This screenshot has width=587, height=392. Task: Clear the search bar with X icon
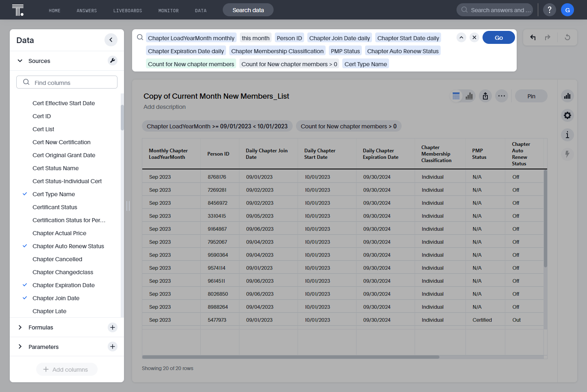click(x=474, y=37)
